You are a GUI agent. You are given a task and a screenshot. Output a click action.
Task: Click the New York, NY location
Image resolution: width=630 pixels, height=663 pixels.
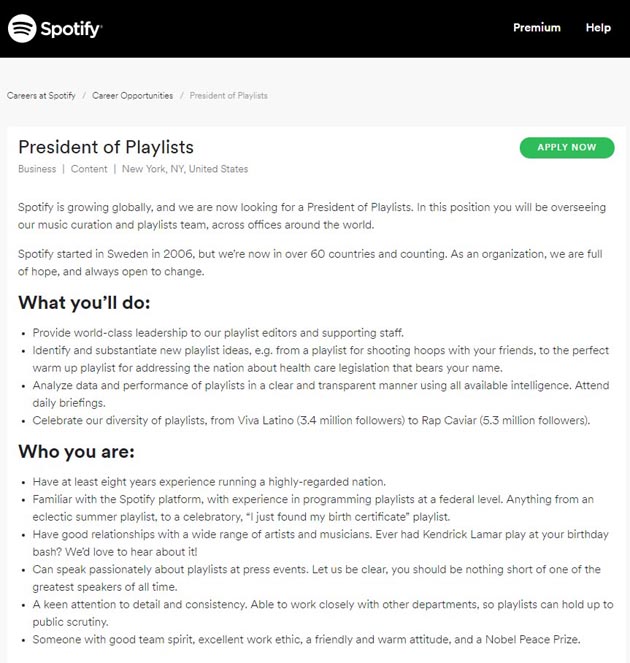point(185,169)
